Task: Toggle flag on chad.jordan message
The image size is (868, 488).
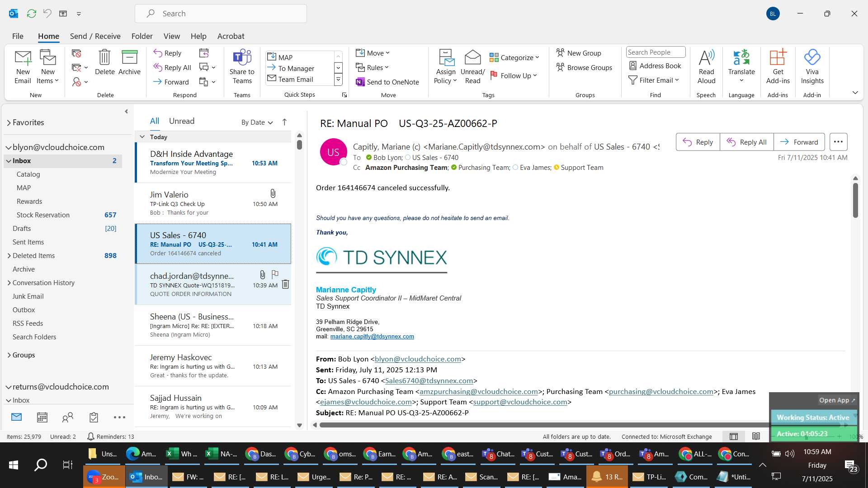Action: pyautogui.click(x=274, y=274)
